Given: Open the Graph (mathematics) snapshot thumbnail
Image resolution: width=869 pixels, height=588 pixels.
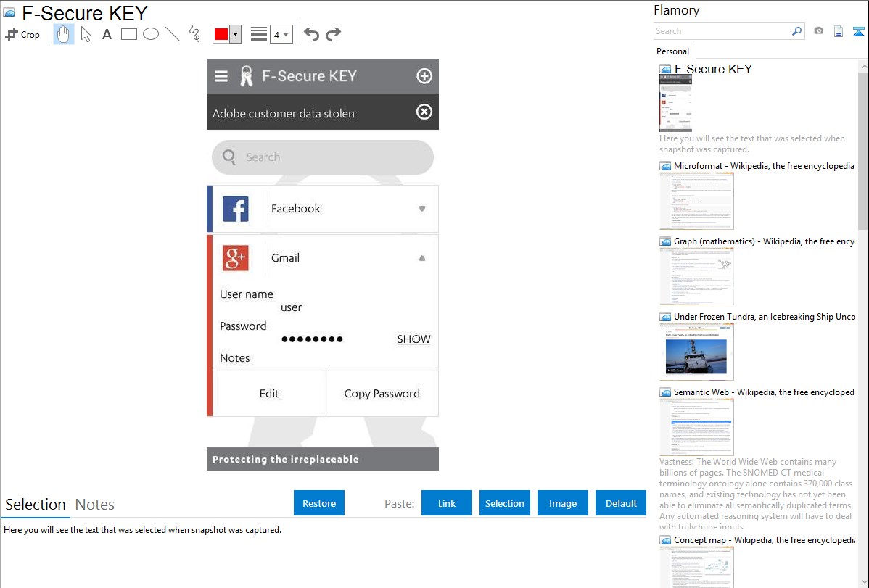Looking at the screenshot, I should coord(696,276).
